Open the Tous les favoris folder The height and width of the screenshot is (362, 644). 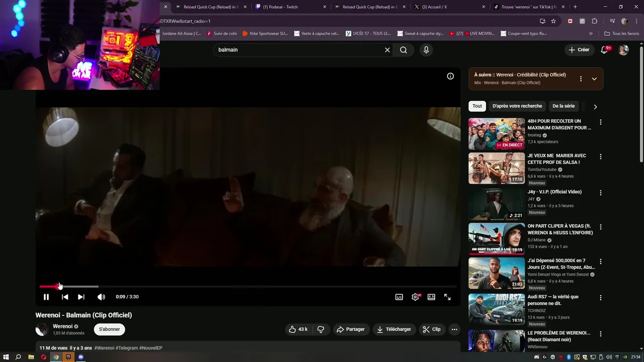621,34
